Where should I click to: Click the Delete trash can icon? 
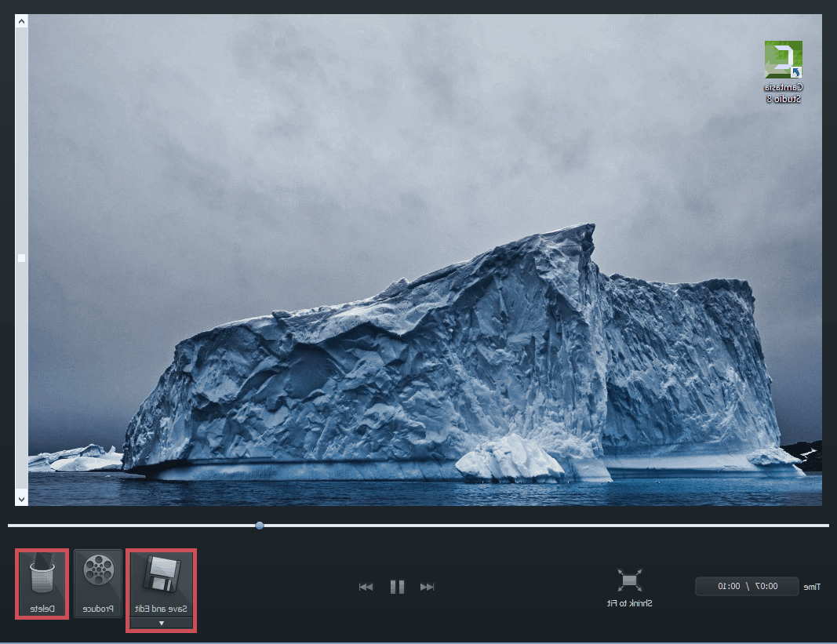(x=42, y=577)
